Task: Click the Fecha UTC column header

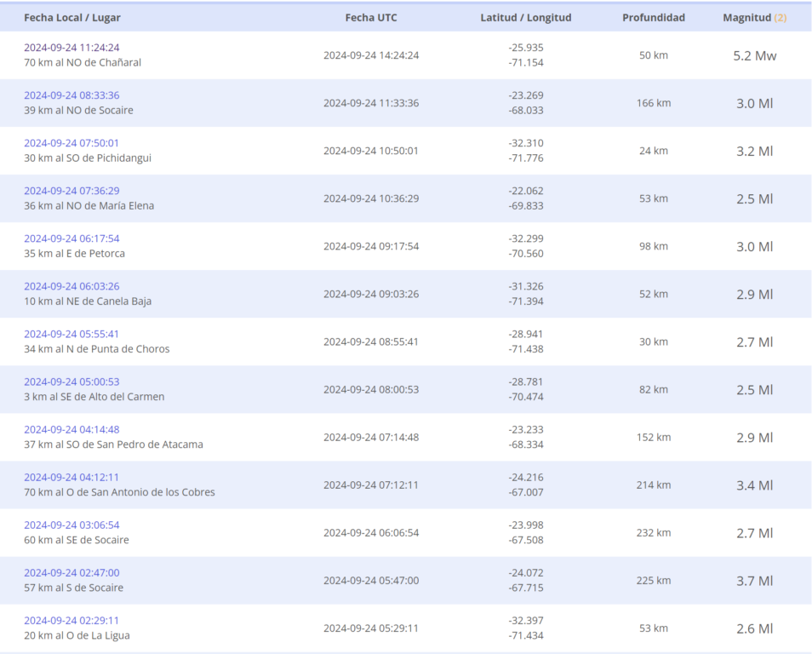Action: tap(371, 18)
